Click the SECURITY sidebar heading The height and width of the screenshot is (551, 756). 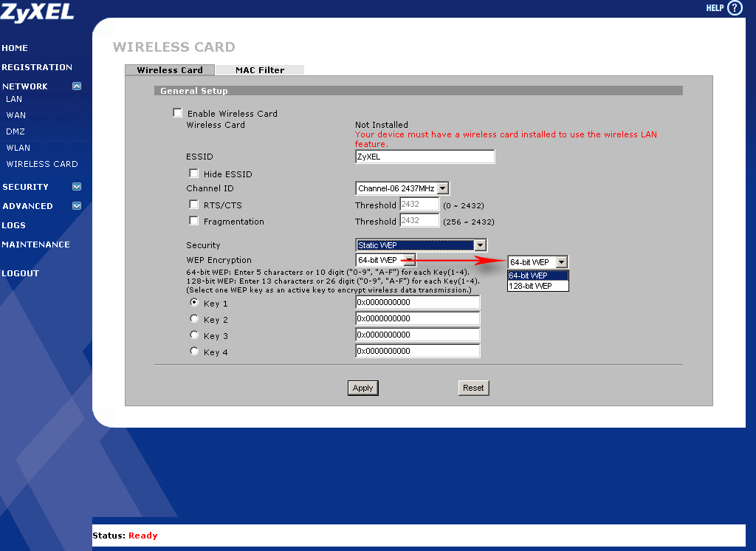[x=26, y=187]
